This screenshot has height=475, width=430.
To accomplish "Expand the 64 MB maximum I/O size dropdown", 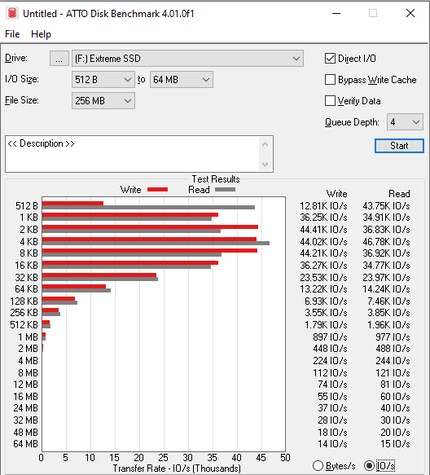I will pyautogui.click(x=181, y=80).
